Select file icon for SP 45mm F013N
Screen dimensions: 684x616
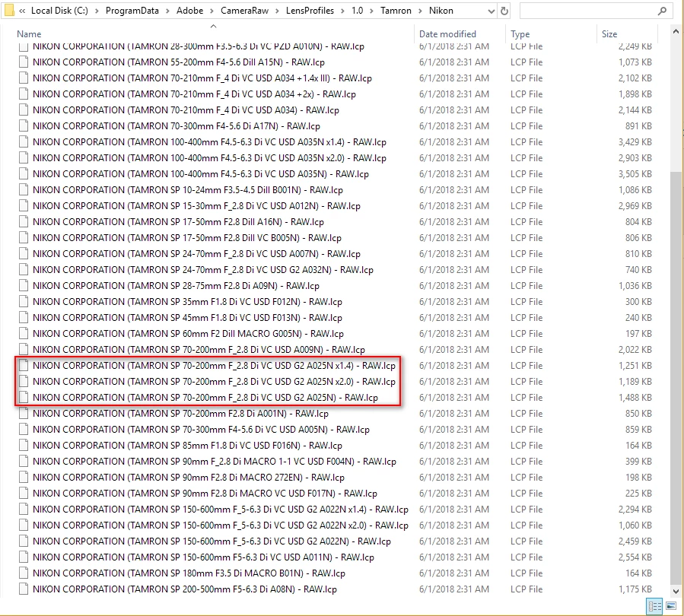24,317
